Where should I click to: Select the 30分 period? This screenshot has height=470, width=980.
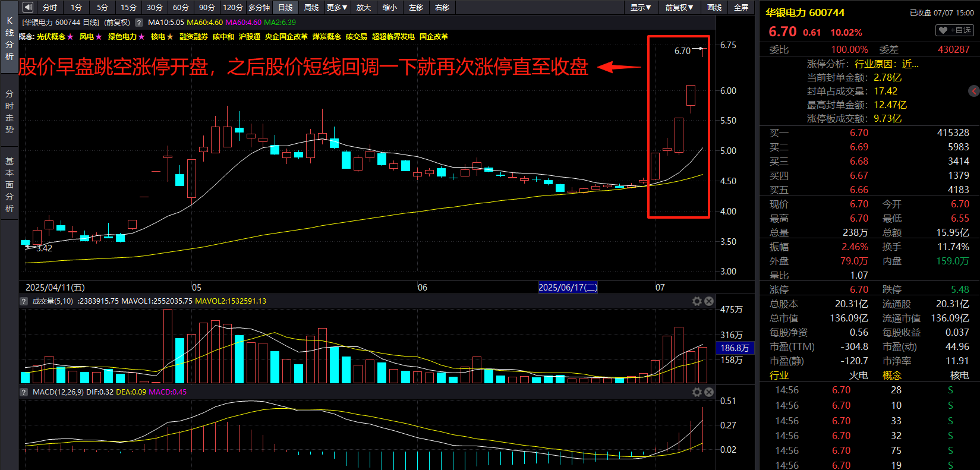click(155, 7)
